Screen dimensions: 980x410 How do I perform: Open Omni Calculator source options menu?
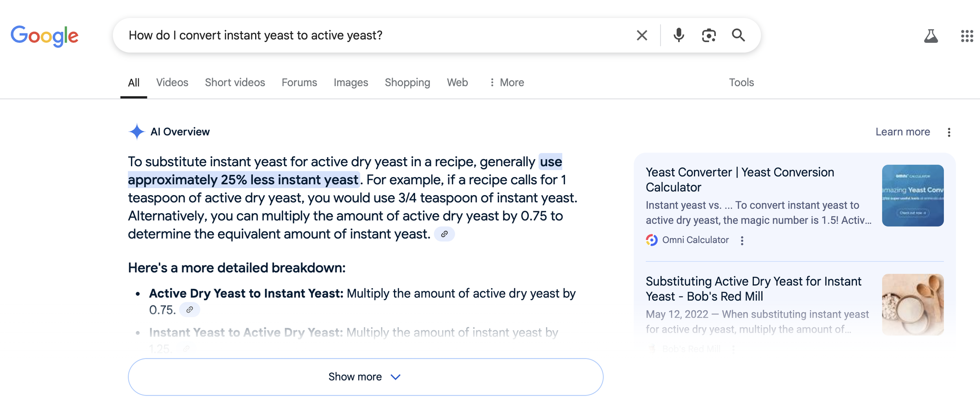tap(742, 241)
